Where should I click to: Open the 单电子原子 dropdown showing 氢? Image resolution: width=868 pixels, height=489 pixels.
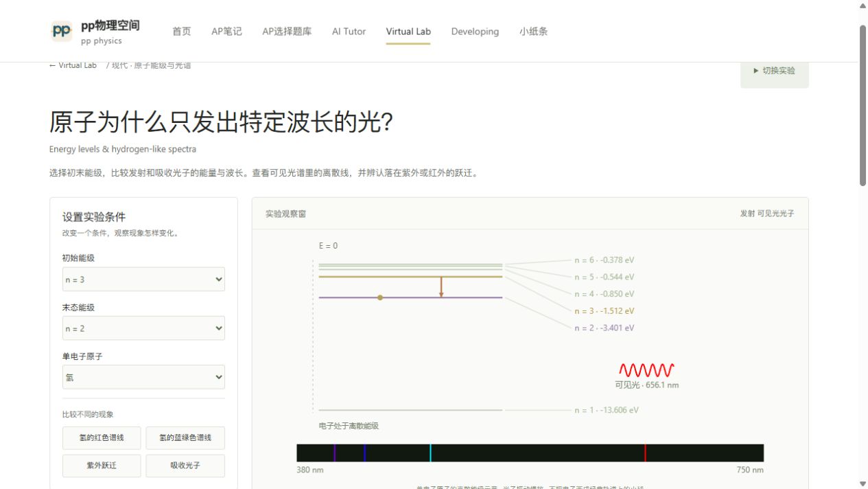coord(143,377)
